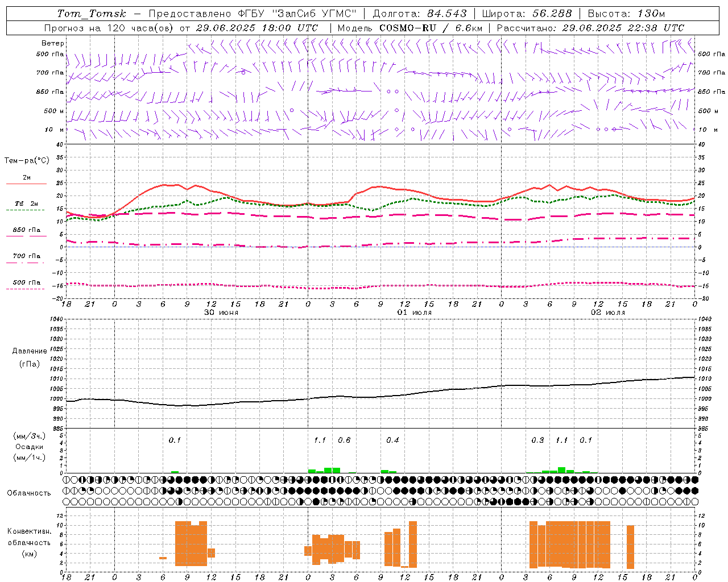Click the Ветер wind panel label
Image resolution: width=728 pixels, height=582 pixels.
pos(52,43)
